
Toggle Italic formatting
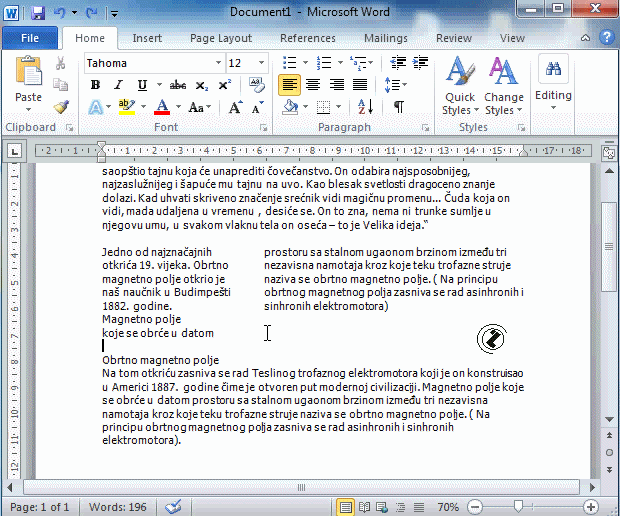119,85
